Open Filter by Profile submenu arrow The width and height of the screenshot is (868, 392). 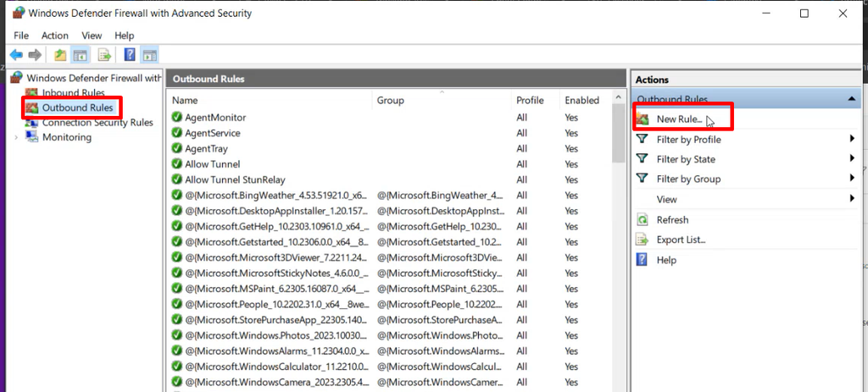(853, 139)
